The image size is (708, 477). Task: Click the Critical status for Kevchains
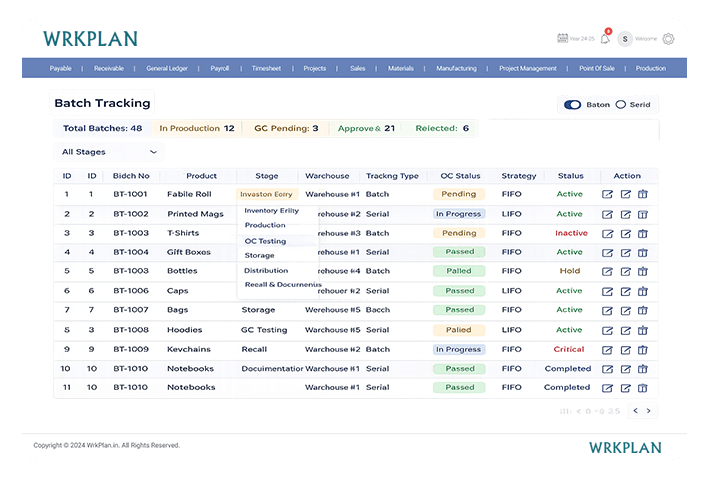[x=569, y=349]
